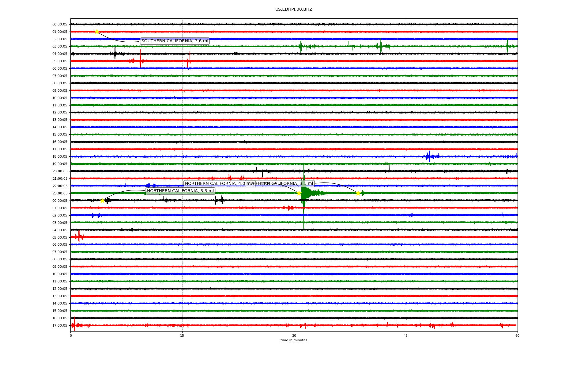Click the yellow star after the green quake coda
This screenshot has height=368, width=588.
(358, 193)
